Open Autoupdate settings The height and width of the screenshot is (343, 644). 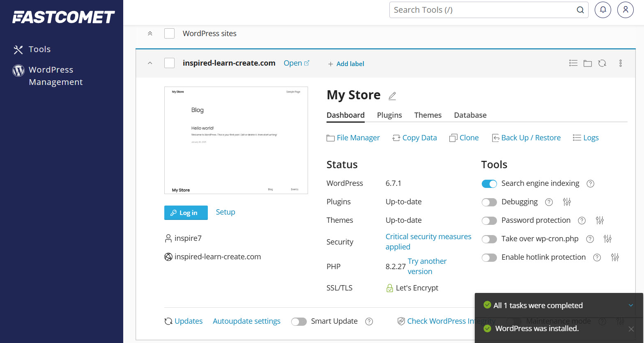click(246, 321)
